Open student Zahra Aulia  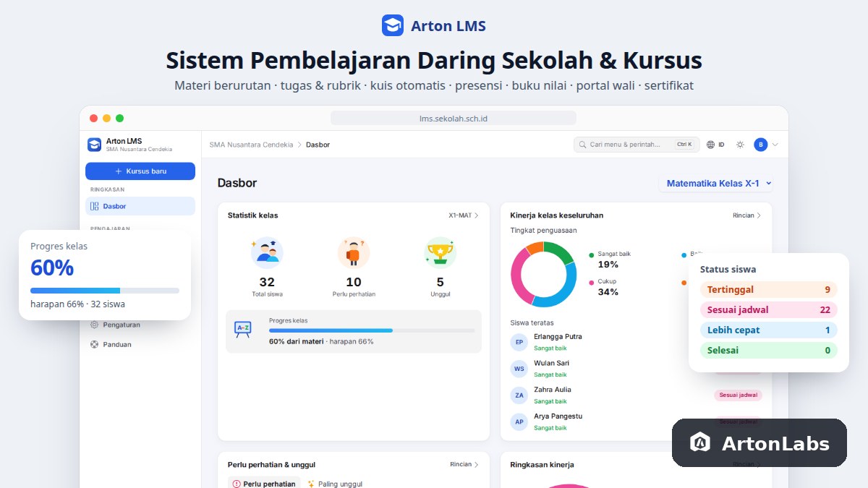(x=553, y=390)
